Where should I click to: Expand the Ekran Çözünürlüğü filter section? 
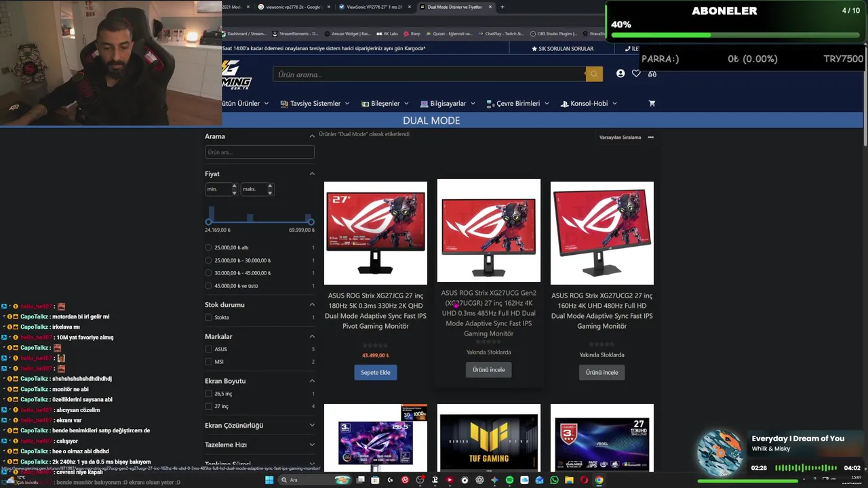[x=312, y=426]
